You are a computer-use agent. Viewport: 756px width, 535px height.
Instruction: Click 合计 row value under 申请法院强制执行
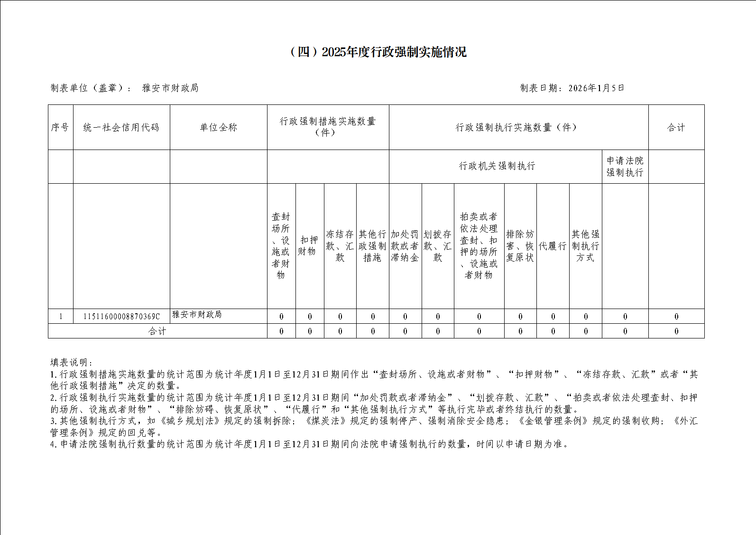(x=625, y=331)
